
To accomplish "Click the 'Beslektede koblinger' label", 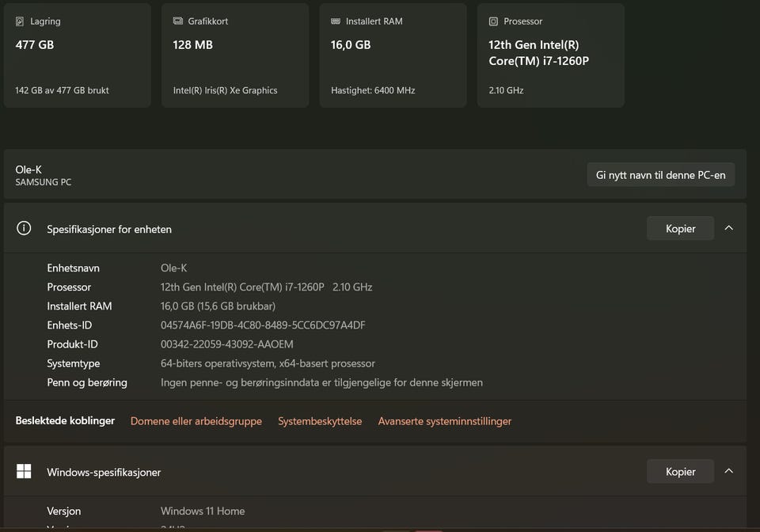I will click(65, 420).
